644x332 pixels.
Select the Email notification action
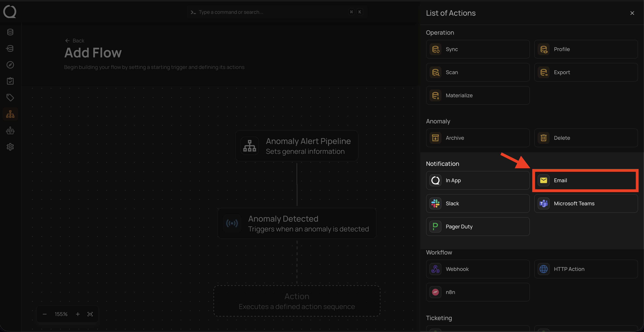[x=585, y=180]
